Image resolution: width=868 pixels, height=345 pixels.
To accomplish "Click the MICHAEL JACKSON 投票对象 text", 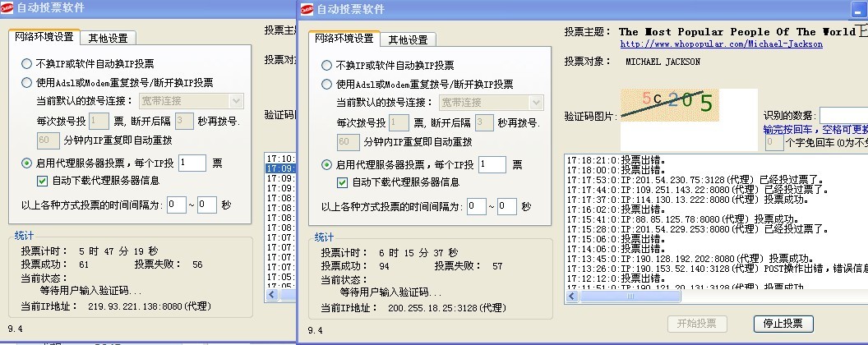I will (663, 62).
